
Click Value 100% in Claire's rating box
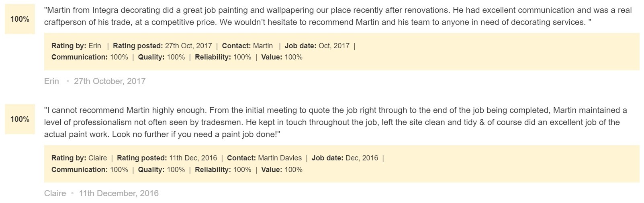click(x=282, y=170)
